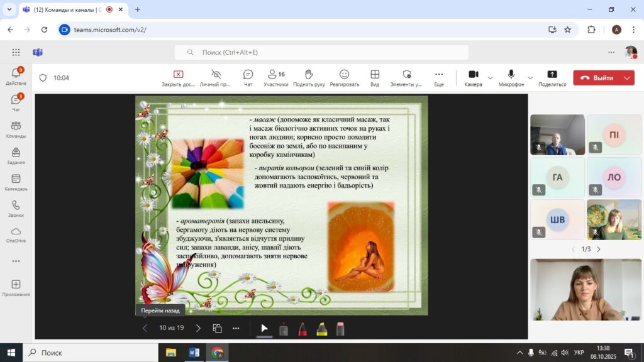Go to Звонки in the sidebar
The width and height of the screenshot is (644, 362).
[x=16, y=209]
